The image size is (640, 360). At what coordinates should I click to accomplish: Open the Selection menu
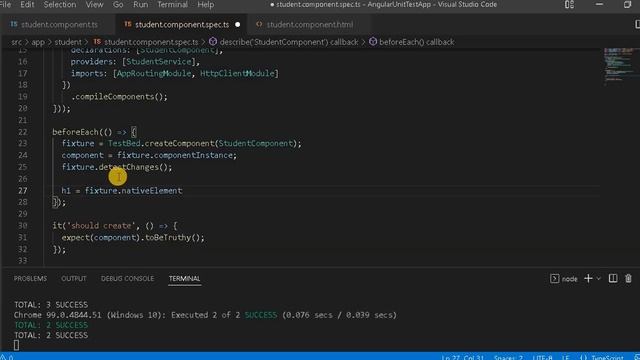[x=60, y=4]
